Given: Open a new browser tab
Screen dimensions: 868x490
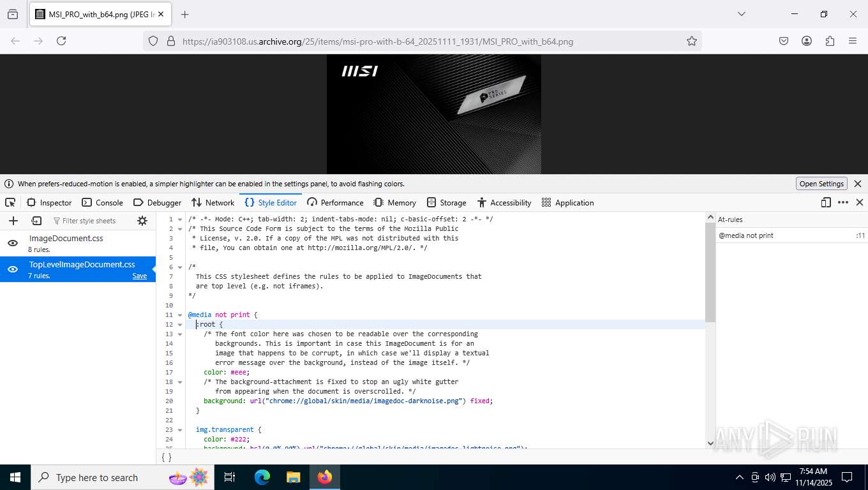Looking at the screenshot, I should click(184, 14).
